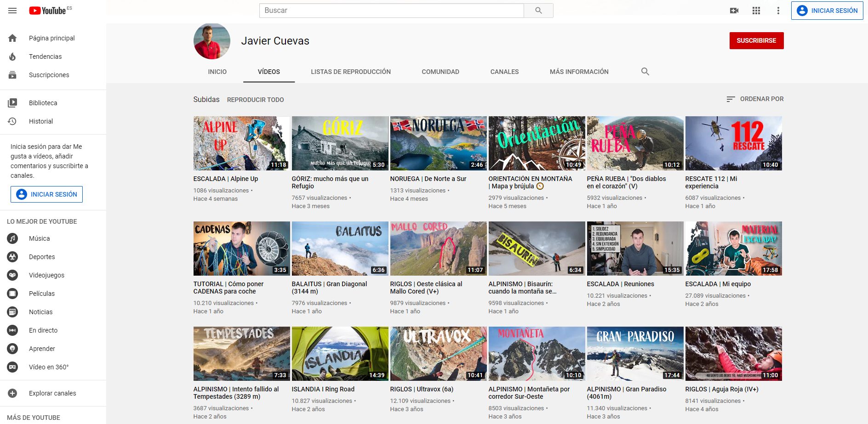This screenshot has width=868, height=424.
Task: Focus the Buscar search field
Action: pyautogui.click(x=391, y=11)
